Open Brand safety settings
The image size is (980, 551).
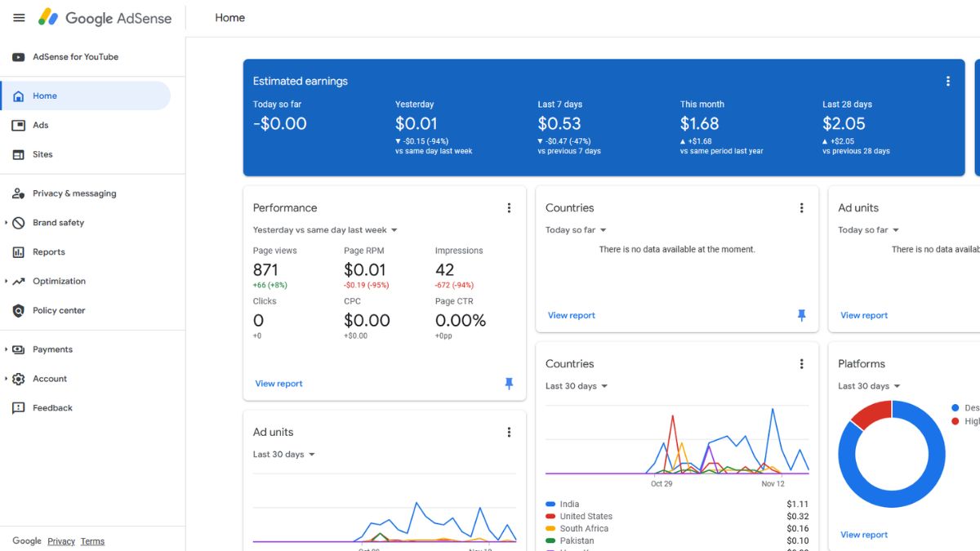(17, 222)
